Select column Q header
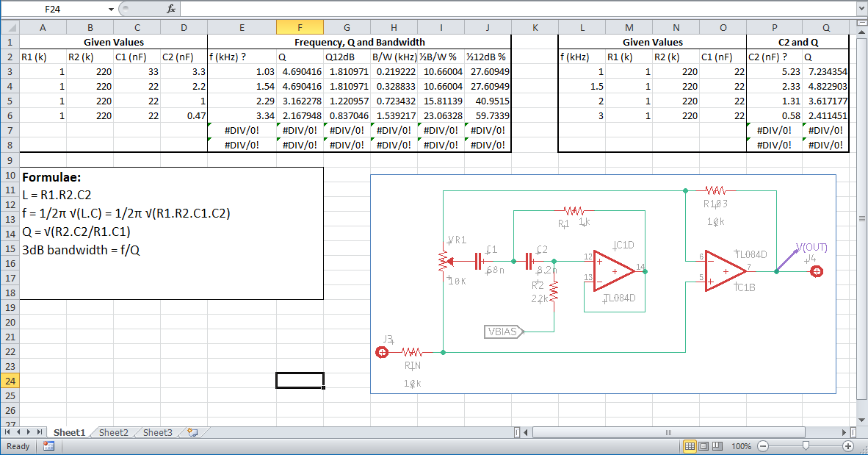The height and width of the screenshot is (455, 868). point(825,27)
